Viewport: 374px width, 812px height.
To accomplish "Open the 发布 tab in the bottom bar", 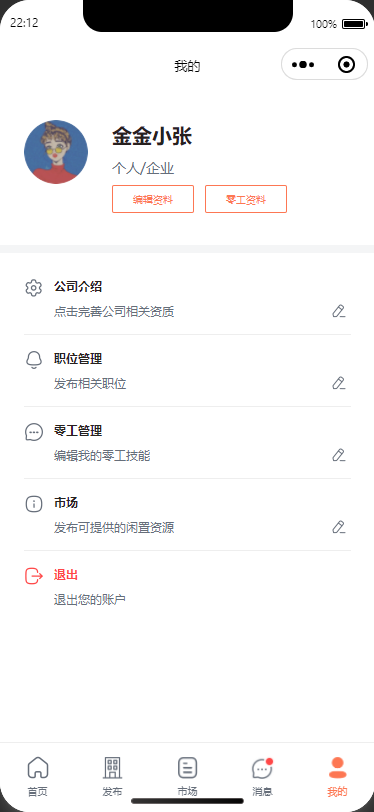I will coord(112,776).
